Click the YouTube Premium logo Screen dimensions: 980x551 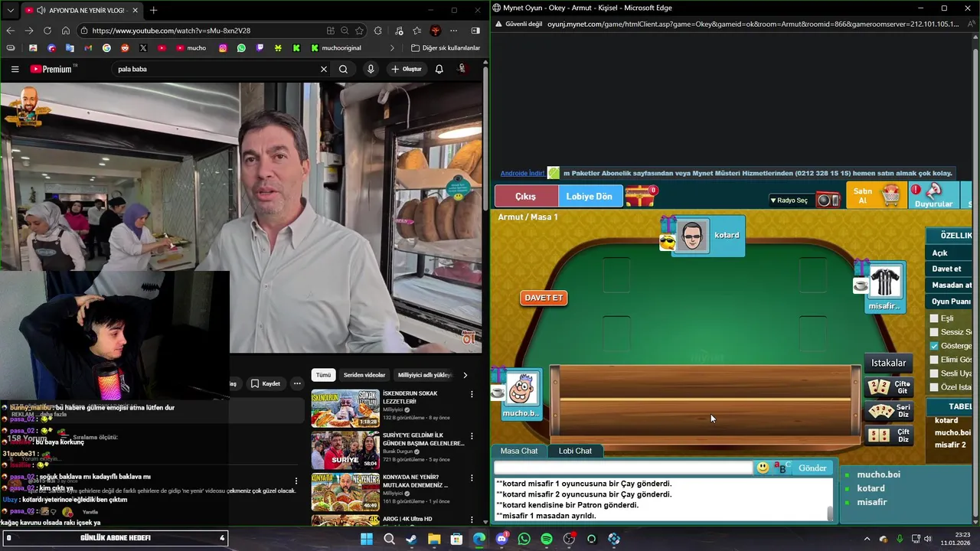click(x=52, y=69)
